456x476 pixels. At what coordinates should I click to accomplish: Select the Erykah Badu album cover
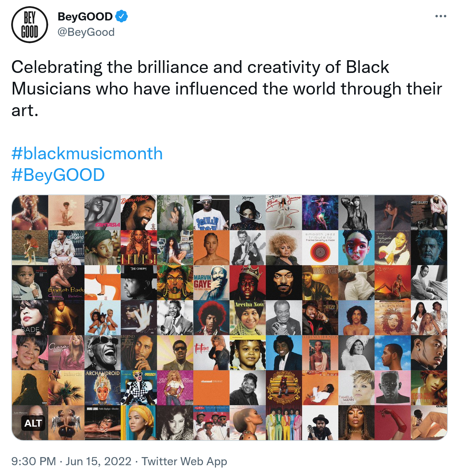(66, 283)
